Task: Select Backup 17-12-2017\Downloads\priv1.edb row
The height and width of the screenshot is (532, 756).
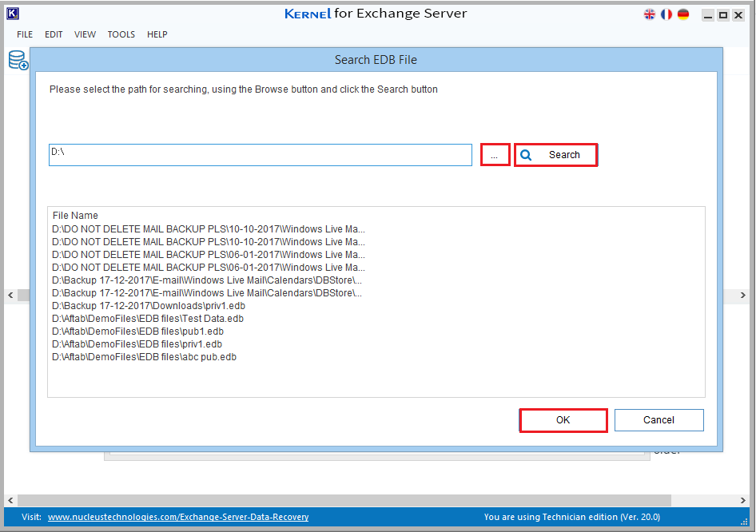Action: [149, 306]
